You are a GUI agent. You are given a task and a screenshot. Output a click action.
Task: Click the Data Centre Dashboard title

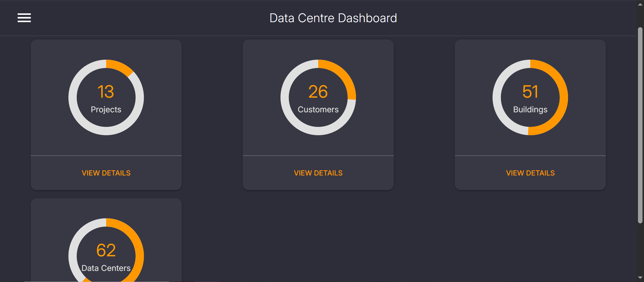(333, 18)
